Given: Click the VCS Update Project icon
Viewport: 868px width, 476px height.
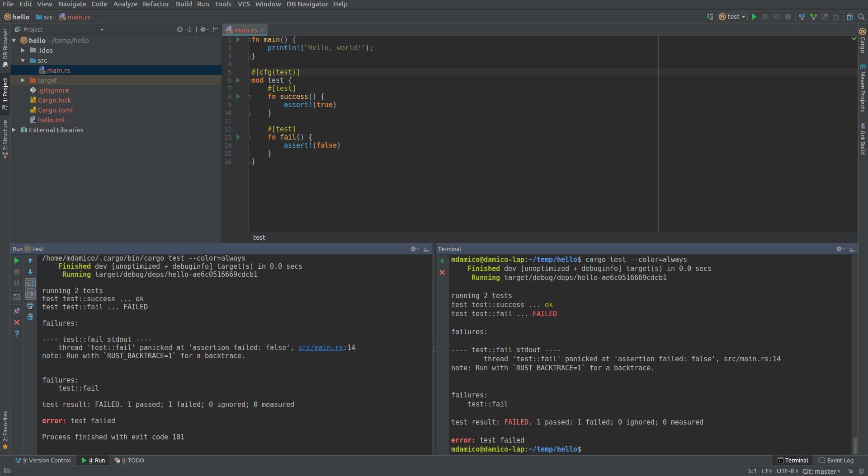Looking at the screenshot, I should tap(802, 17).
